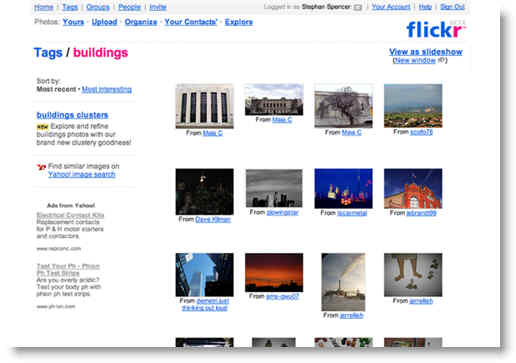The image size is (516, 363).
Task: Open Your Account link
Action: (x=391, y=7)
